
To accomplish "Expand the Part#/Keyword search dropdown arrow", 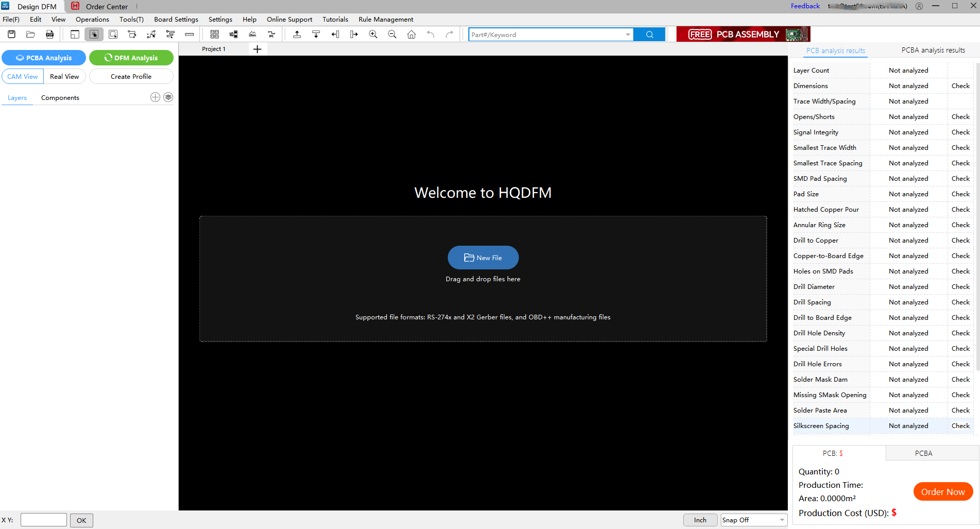I will (628, 35).
